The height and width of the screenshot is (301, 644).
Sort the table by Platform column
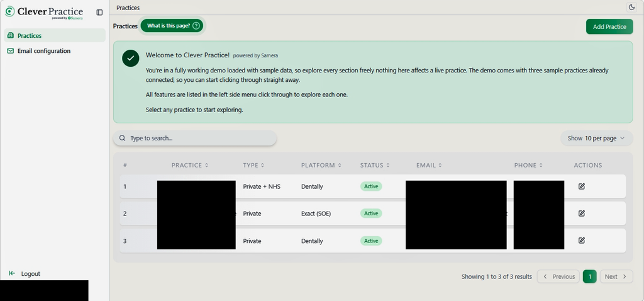click(321, 166)
